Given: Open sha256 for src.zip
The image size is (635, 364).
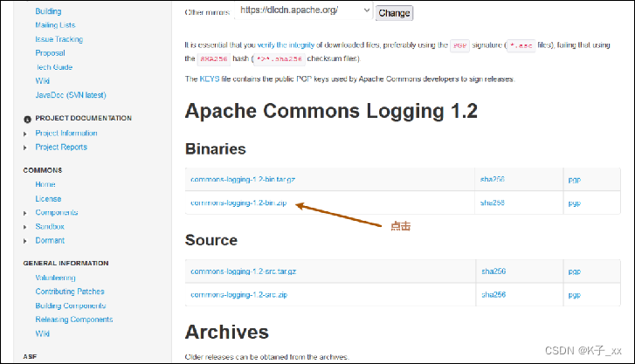Looking at the screenshot, I should click(x=494, y=295).
